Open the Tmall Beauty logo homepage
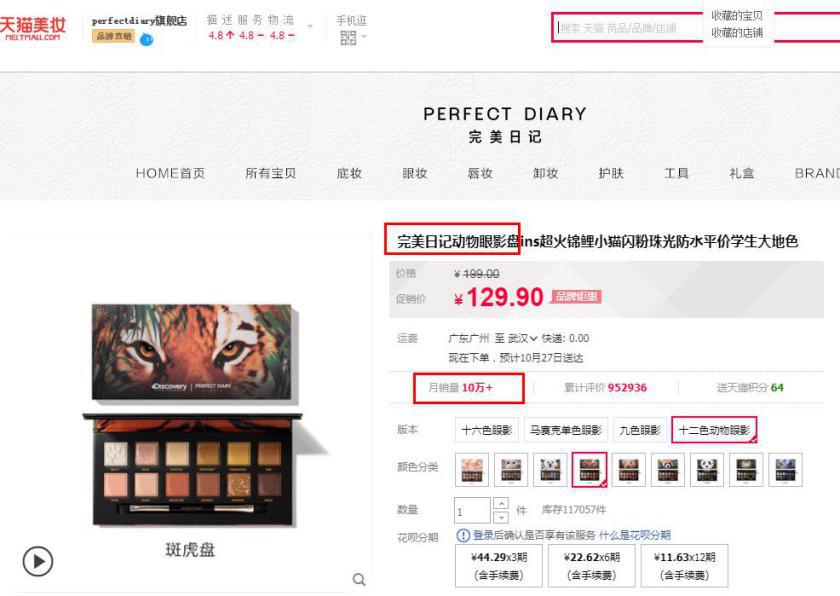Screen dimensions: 840x596 click(x=33, y=28)
